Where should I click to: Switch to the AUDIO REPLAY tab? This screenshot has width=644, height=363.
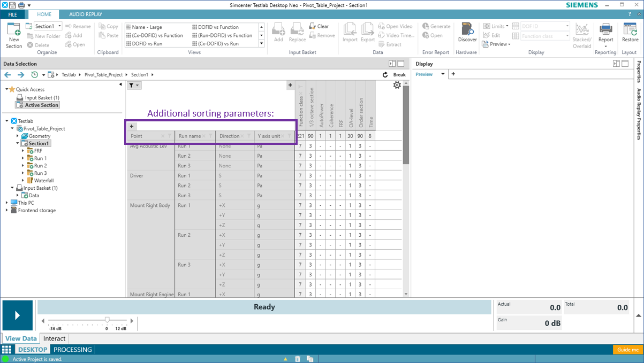(86, 14)
